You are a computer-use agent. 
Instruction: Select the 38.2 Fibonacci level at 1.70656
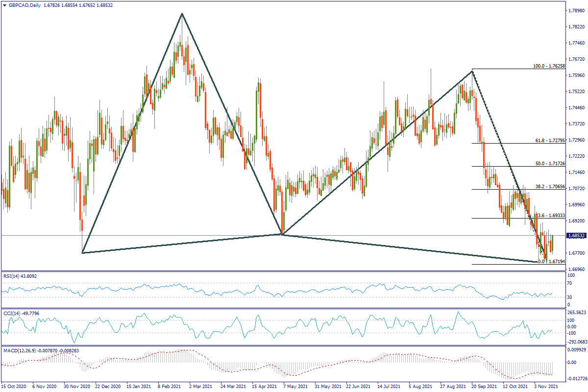550,187
